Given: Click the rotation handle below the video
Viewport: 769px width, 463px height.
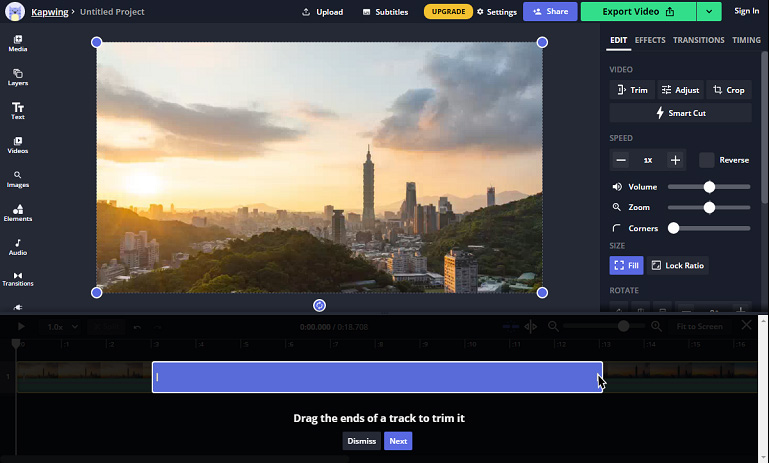Looking at the screenshot, I should point(319,306).
